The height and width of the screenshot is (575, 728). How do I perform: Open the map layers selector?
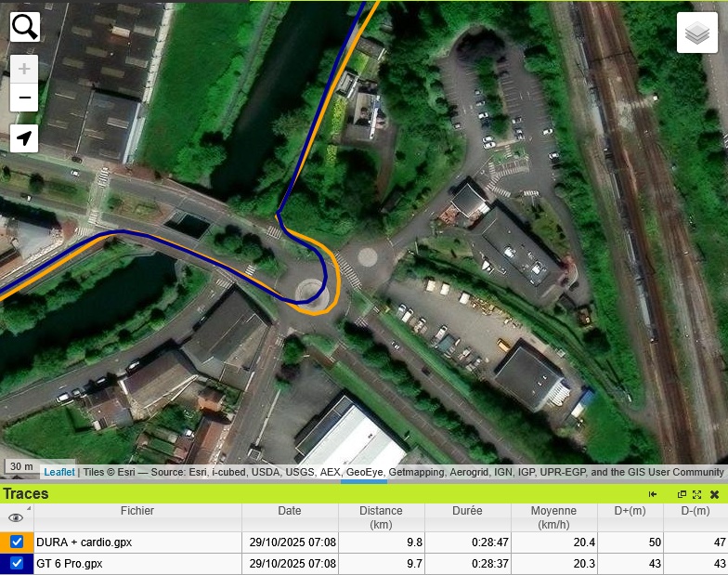697,33
